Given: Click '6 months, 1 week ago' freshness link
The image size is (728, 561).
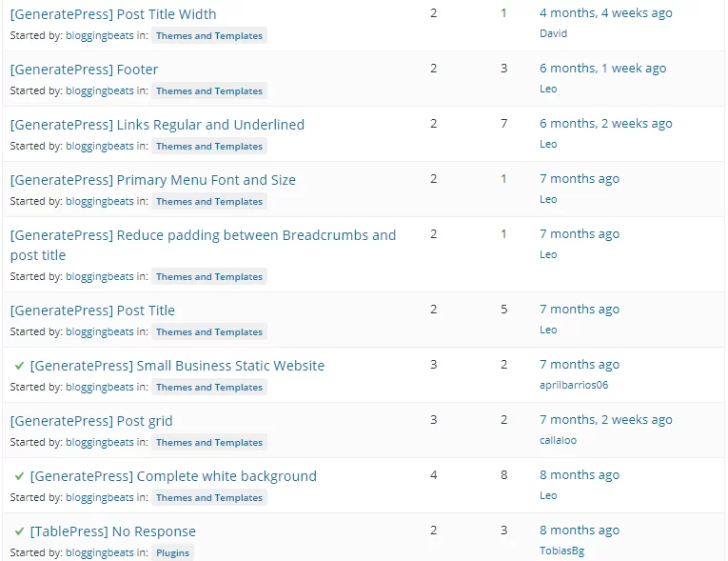Looking at the screenshot, I should 602,69.
